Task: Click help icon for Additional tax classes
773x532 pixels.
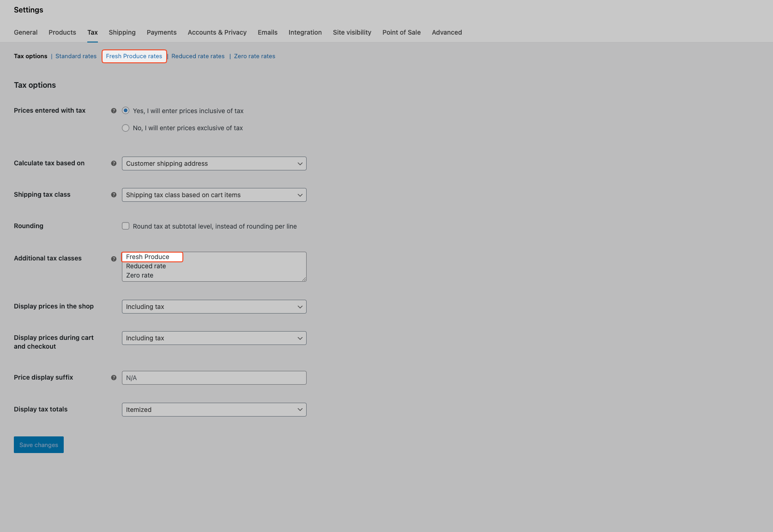Action: 114,259
